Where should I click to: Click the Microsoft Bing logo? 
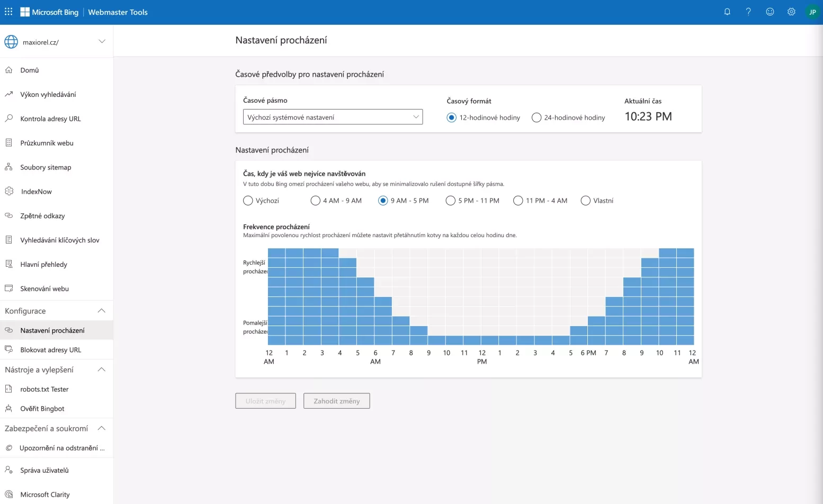pyautogui.click(x=49, y=12)
